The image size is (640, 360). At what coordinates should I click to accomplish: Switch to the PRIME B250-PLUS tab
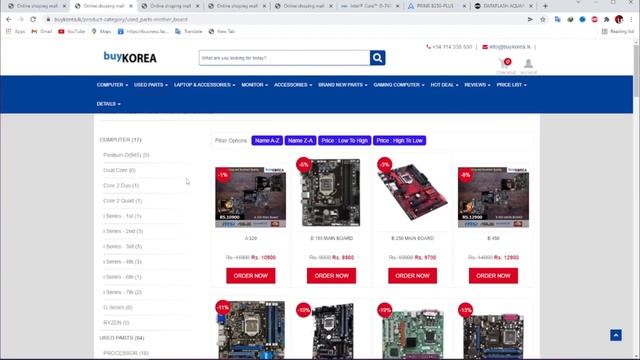point(436,6)
